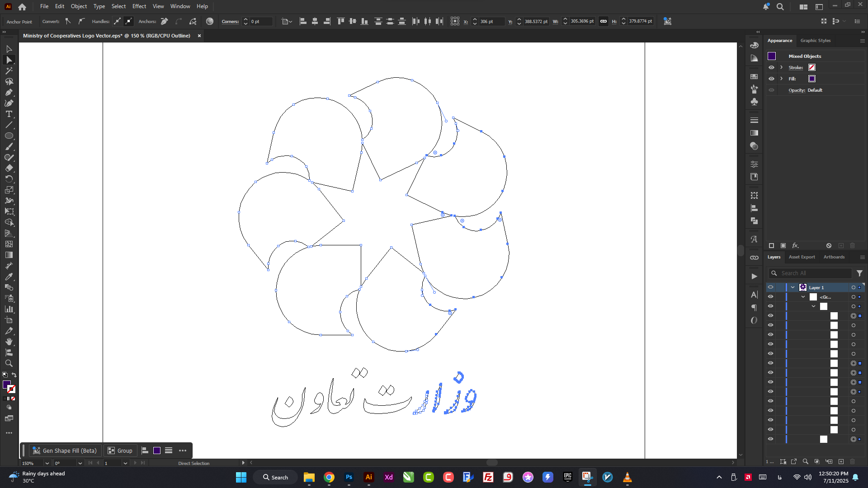Open the Object menu
The height and width of the screenshot is (488, 868).
tap(79, 6)
